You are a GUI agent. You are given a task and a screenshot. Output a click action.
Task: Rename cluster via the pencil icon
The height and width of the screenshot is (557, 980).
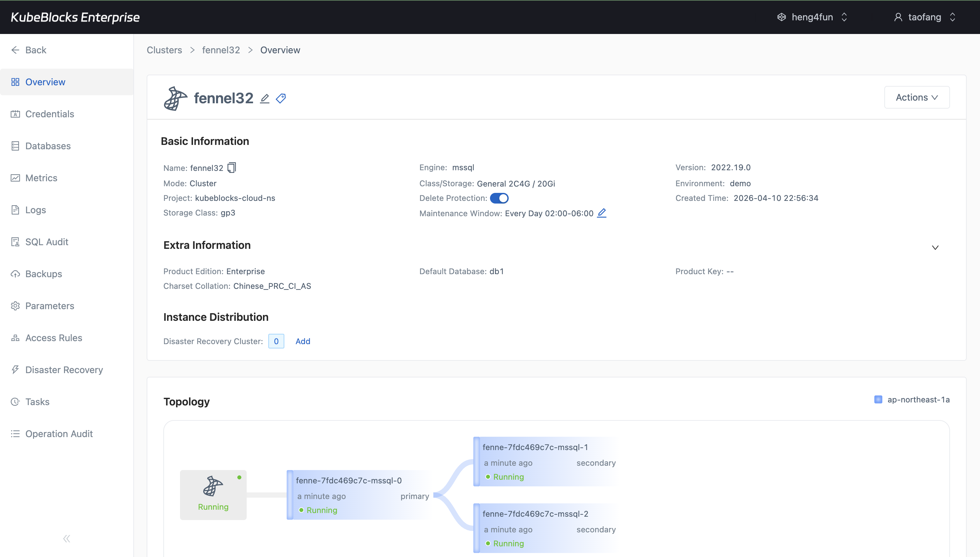coord(265,98)
